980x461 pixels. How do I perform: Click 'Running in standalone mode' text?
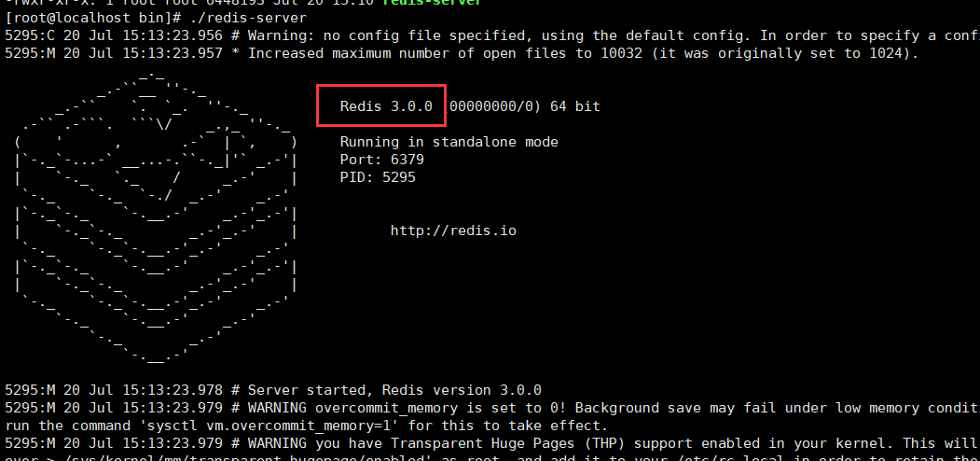[x=449, y=142]
